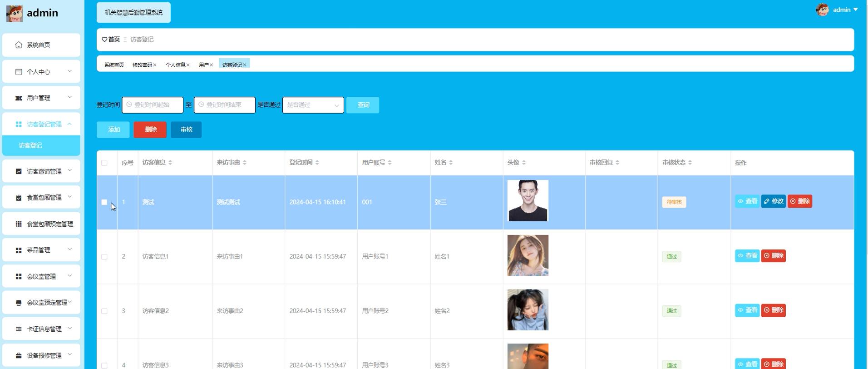
Task: Click the 用户管理 camera icon
Action: click(x=19, y=98)
